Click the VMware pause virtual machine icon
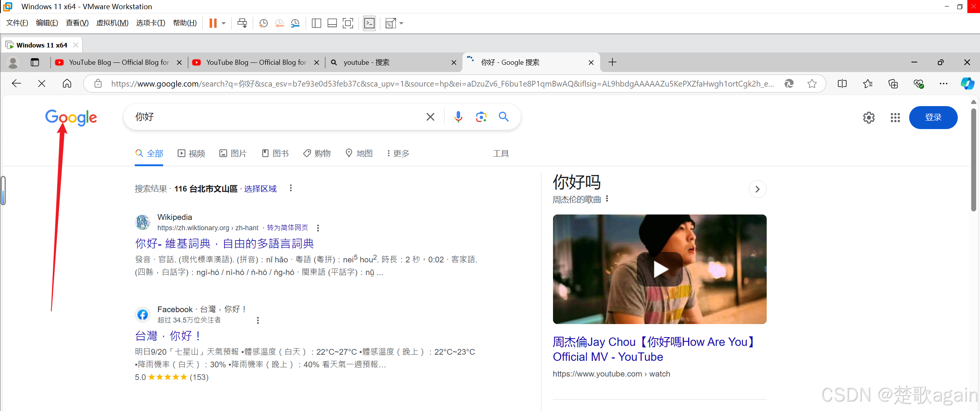 [x=213, y=23]
